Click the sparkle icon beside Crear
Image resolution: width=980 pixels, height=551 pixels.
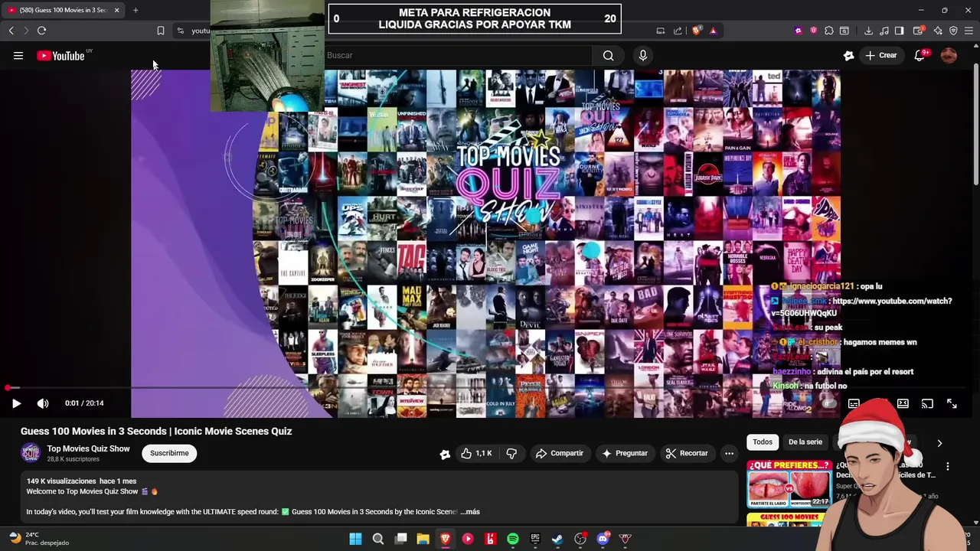(848, 55)
